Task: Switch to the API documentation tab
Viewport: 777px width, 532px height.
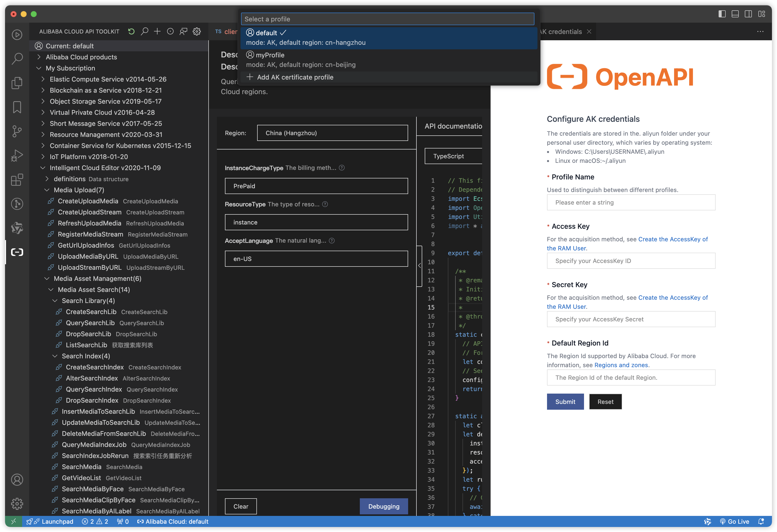Action: [x=453, y=126]
